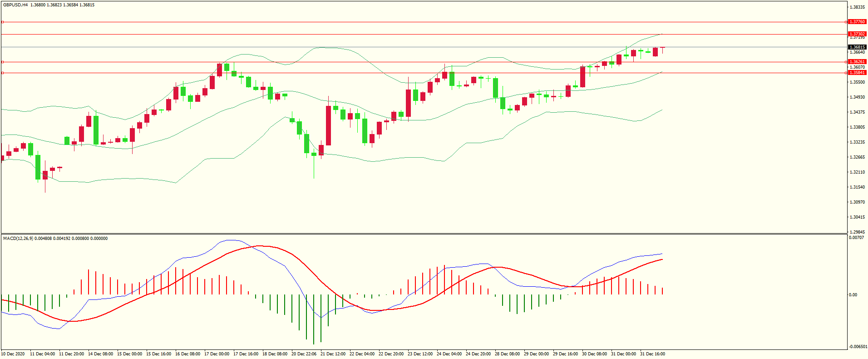Screen dimensions: 868x359
Task: Click the 17 Dec 16:00 time label
Action: click(x=246, y=354)
